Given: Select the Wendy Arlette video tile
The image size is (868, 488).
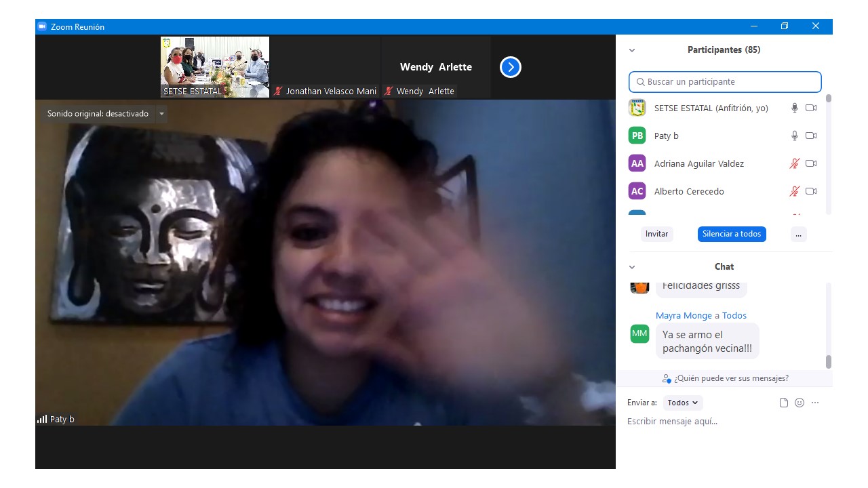Looking at the screenshot, I should point(436,67).
